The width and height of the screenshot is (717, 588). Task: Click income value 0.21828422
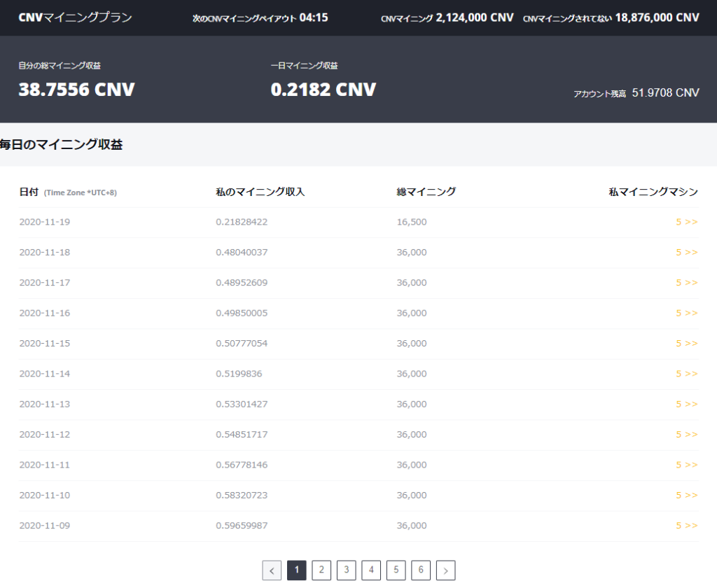click(x=242, y=222)
